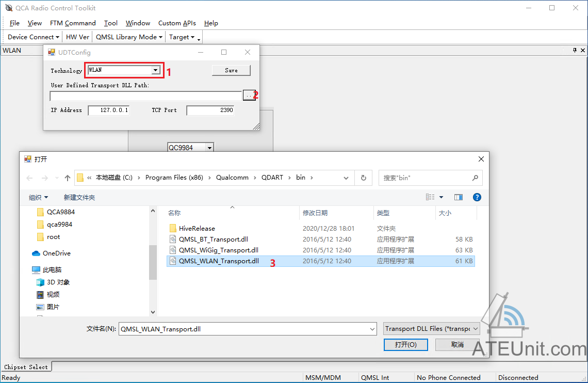The height and width of the screenshot is (383, 588).
Task: Expand the Device Connect dropdown
Action: tap(34, 37)
